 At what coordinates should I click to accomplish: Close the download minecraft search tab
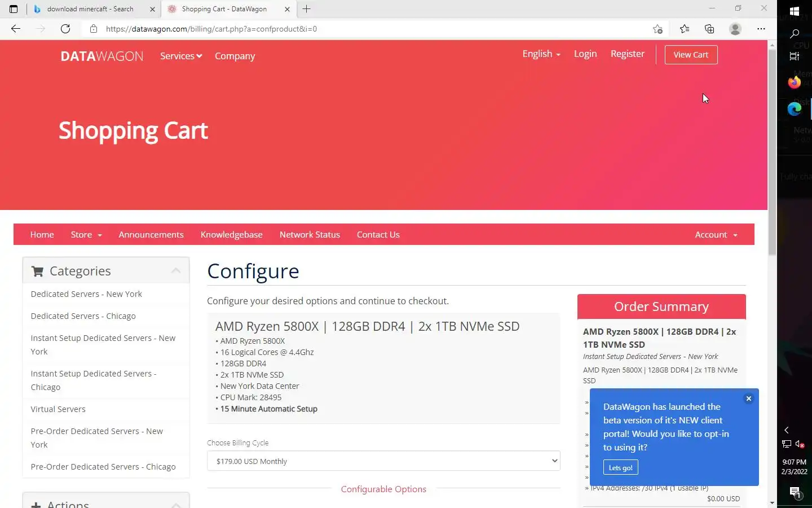coord(152,9)
